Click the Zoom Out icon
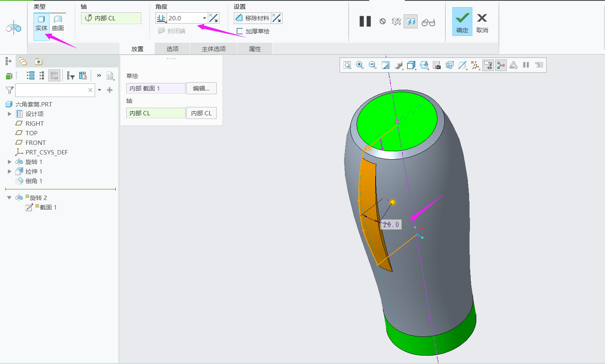This screenshot has width=605, height=364. pyautogui.click(x=373, y=65)
